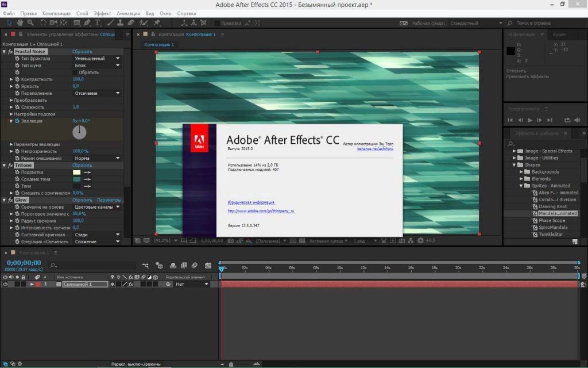Switch to the 'Композиция 1' viewer tab
Viewport: 588px width, 368px height.
(x=159, y=44)
